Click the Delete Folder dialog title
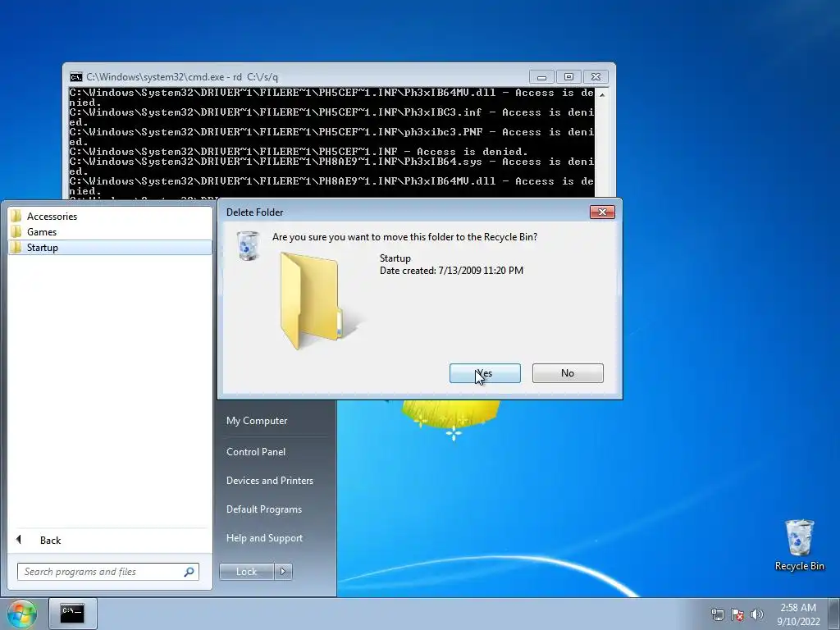The image size is (840, 630). (x=254, y=212)
